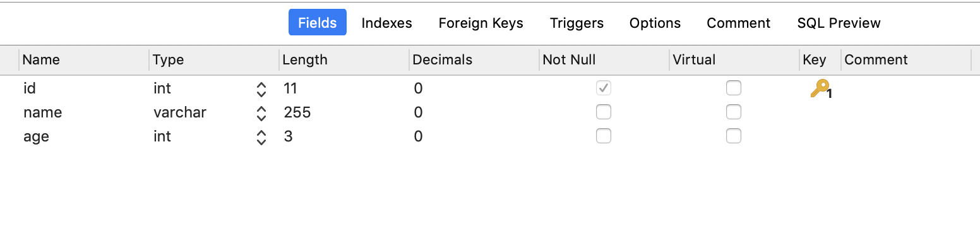Click the Name column header
This screenshot has height=245, width=980.
pos(41,60)
